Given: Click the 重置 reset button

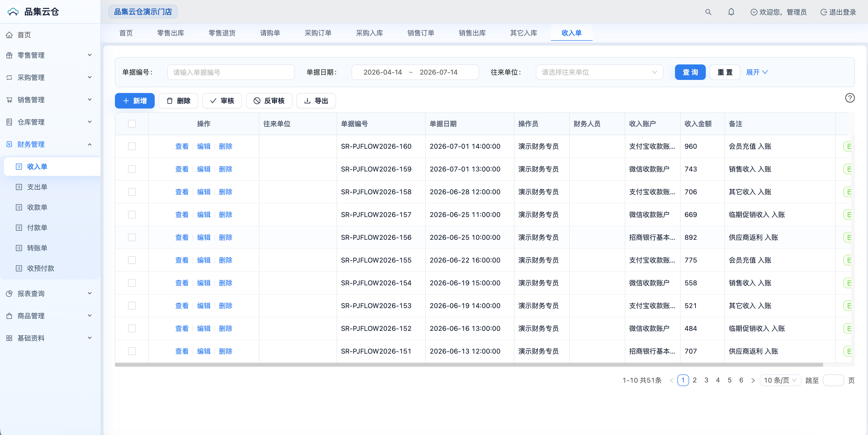Looking at the screenshot, I should pyautogui.click(x=725, y=72).
